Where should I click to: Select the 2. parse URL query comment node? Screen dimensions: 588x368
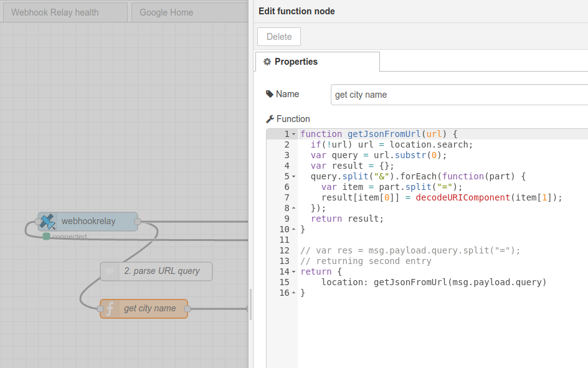(x=161, y=271)
